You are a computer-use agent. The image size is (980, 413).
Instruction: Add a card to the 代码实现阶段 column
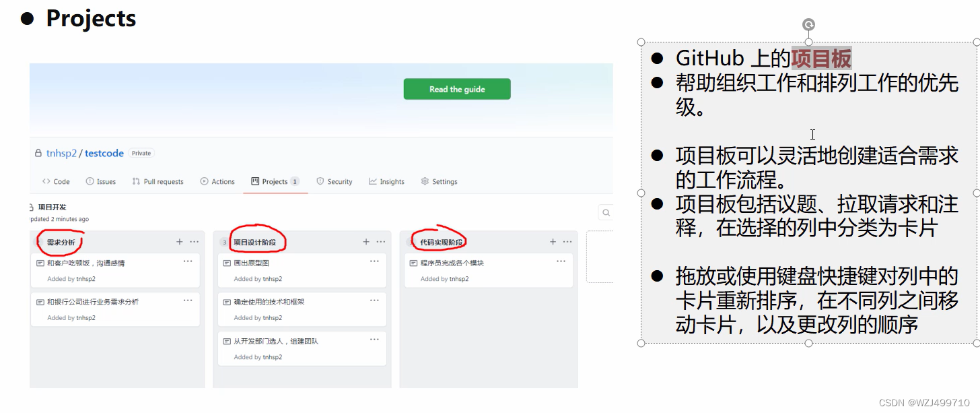point(553,242)
